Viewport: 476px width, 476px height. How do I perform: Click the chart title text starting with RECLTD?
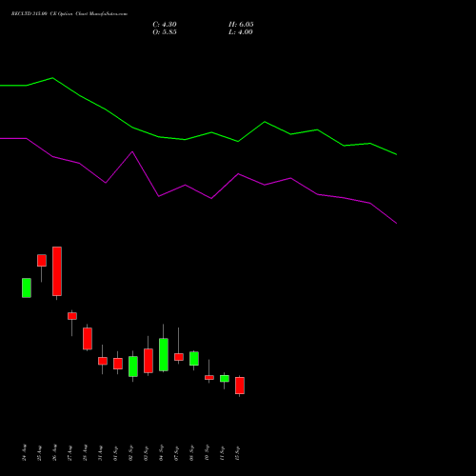69,14
